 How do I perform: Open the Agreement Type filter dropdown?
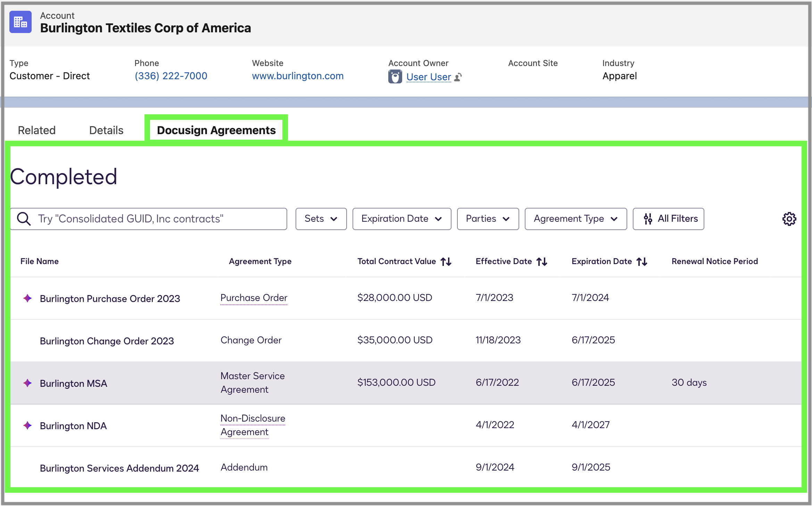tap(575, 219)
